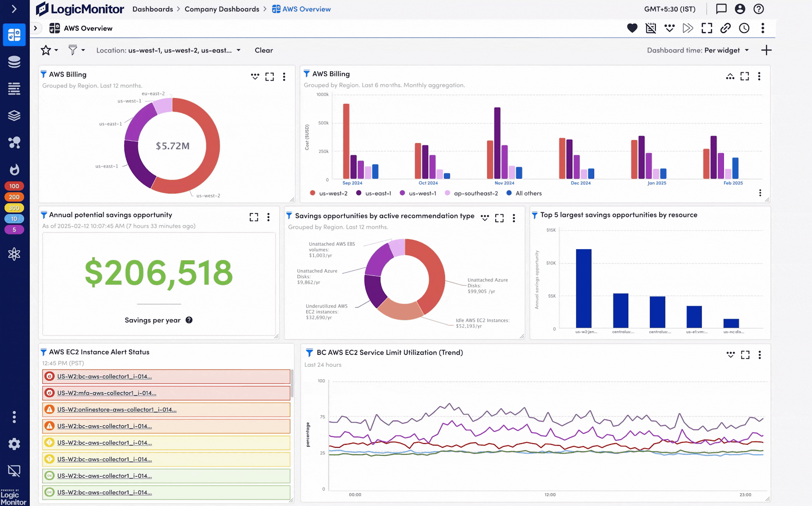Expand the left navigation sidebar chevron
The width and height of the screenshot is (812, 506).
click(x=14, y=9)
